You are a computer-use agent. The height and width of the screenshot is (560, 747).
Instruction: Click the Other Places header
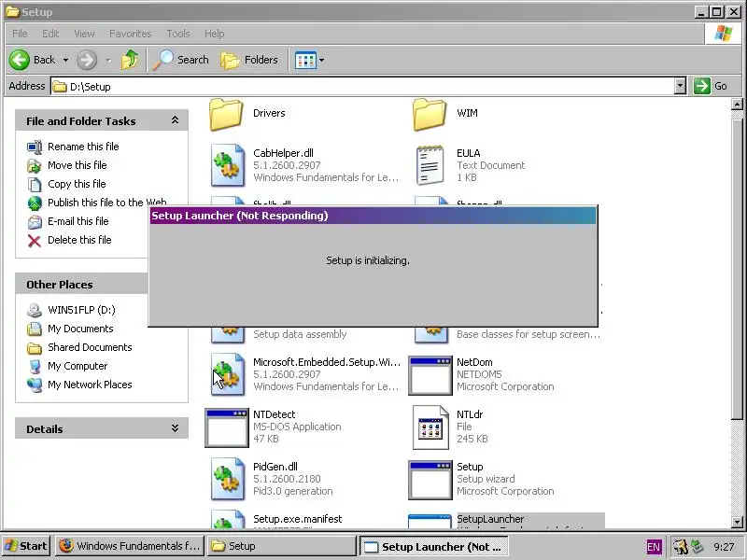click(81, 285)
